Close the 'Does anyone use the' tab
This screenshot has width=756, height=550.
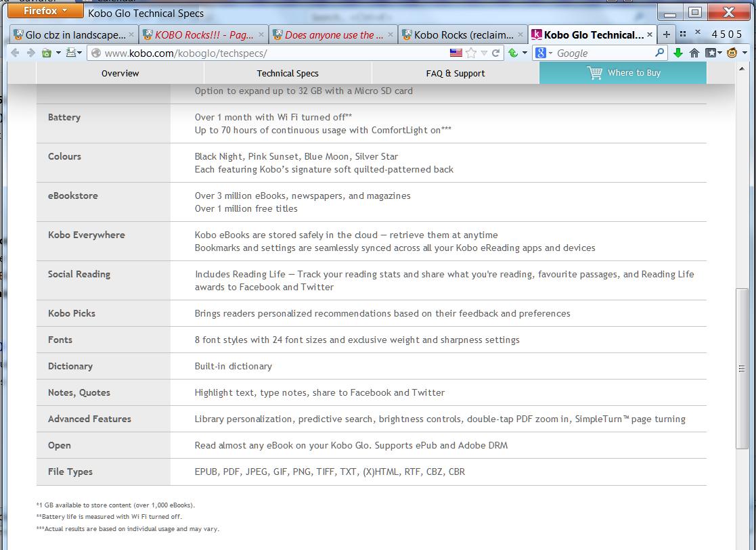pyautogui.click(x=391, y=35)
